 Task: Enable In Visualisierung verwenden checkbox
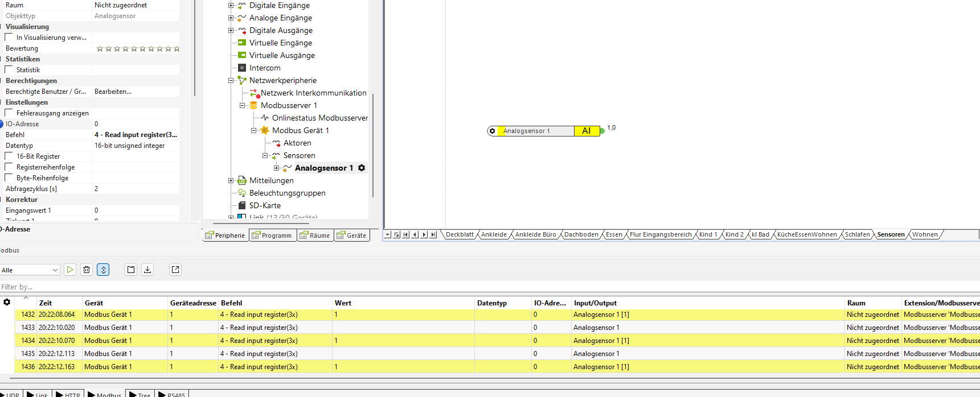9,37
